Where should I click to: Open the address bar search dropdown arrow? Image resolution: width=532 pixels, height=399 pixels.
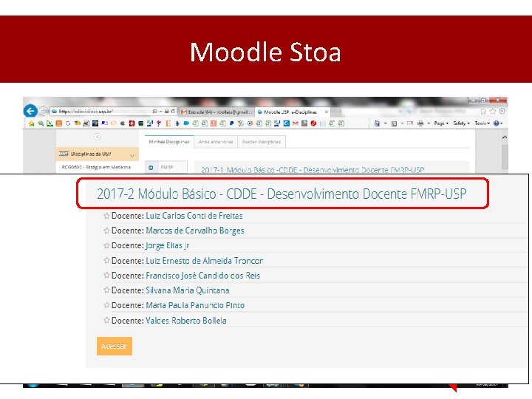(160, 112)
